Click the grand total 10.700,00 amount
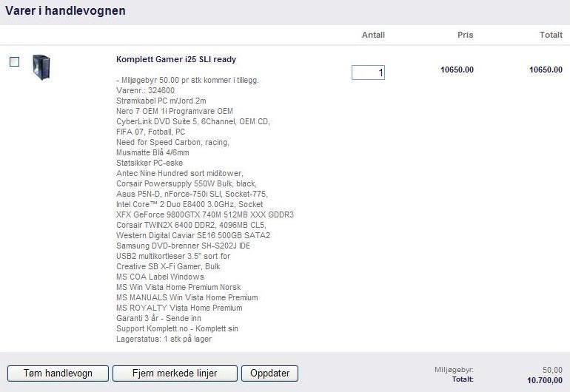 click(x=544, y=380)
